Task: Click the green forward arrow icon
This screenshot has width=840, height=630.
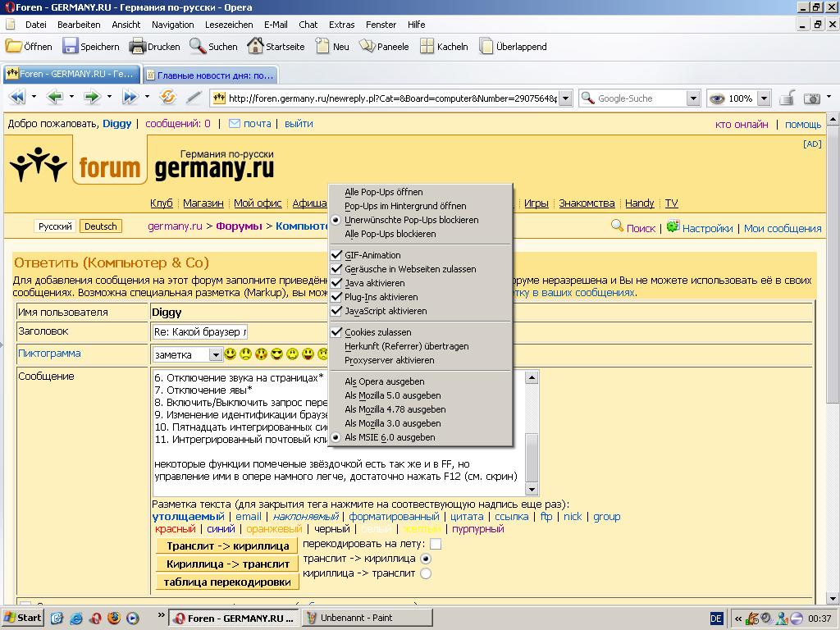Action: click(92, 97)
